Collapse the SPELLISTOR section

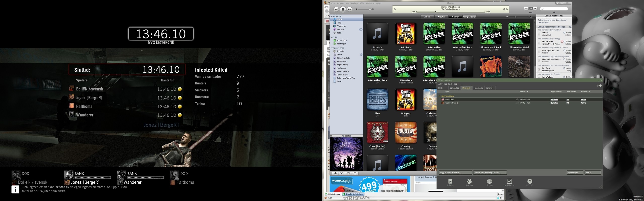pos(332,48)
